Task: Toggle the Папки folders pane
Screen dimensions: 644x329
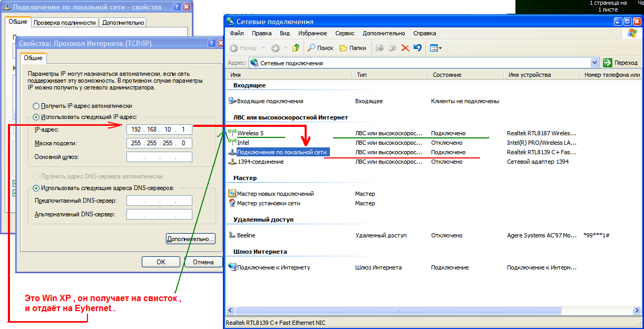Action: tap(353, 48)
